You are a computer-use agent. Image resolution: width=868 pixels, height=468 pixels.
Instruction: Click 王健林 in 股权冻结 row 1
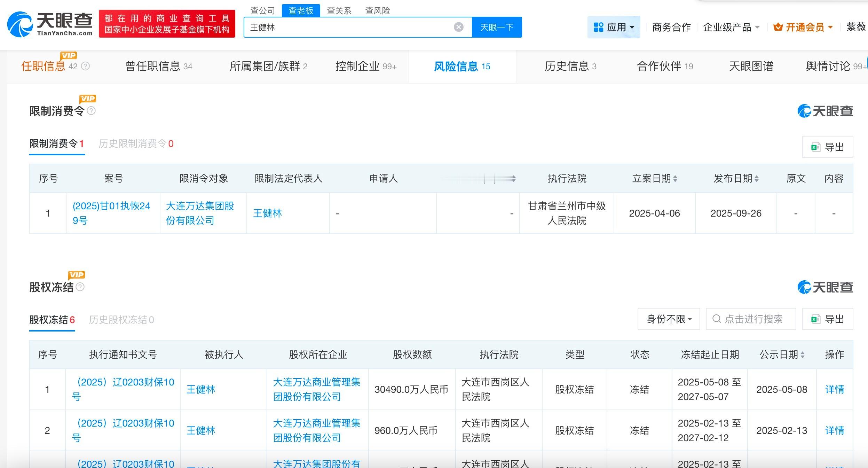click(201, 389)
